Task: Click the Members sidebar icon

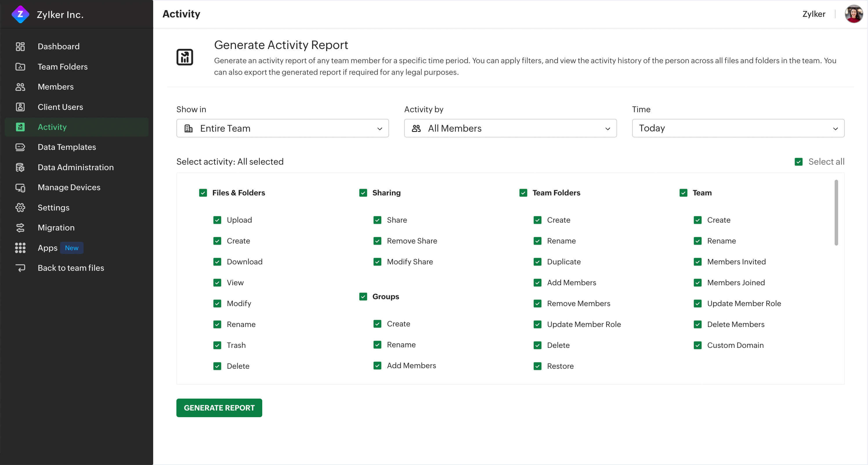Action: click(x=20, y=87)
